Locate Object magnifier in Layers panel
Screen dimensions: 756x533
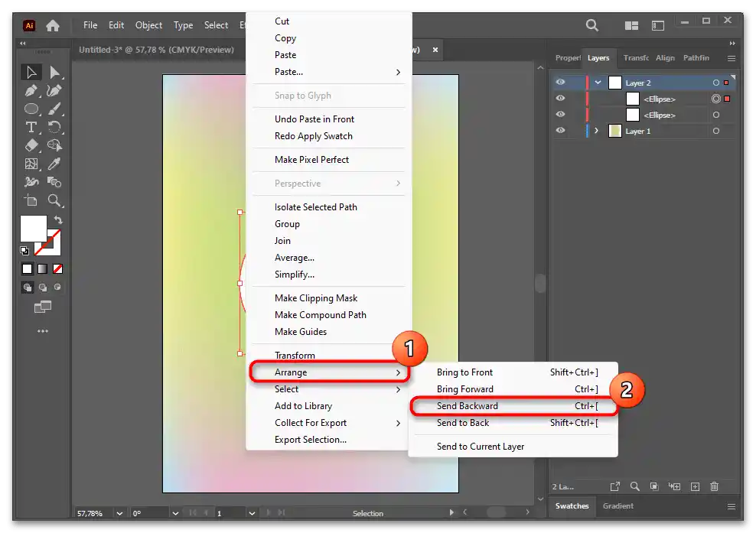(634, 487)
